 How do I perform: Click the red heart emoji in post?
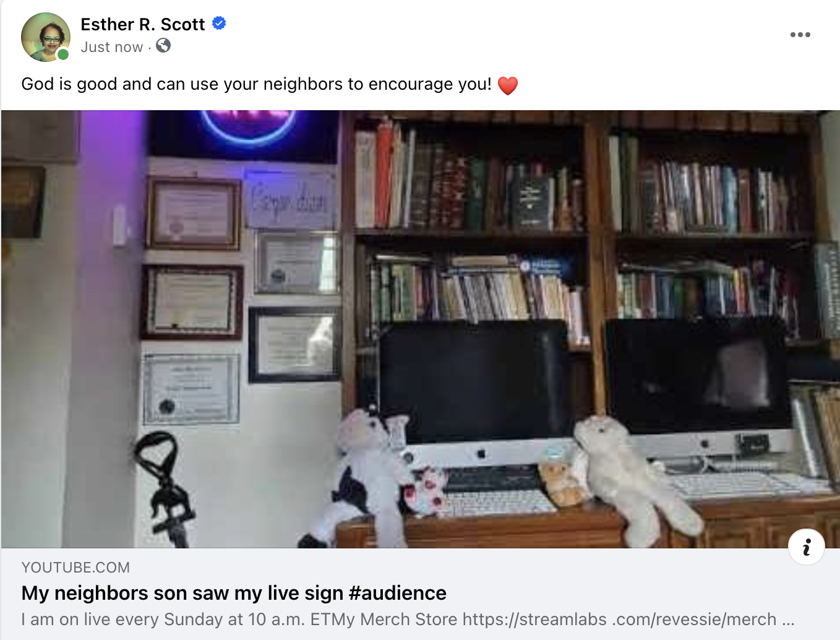pyautogui.click(x=507, y=85)
